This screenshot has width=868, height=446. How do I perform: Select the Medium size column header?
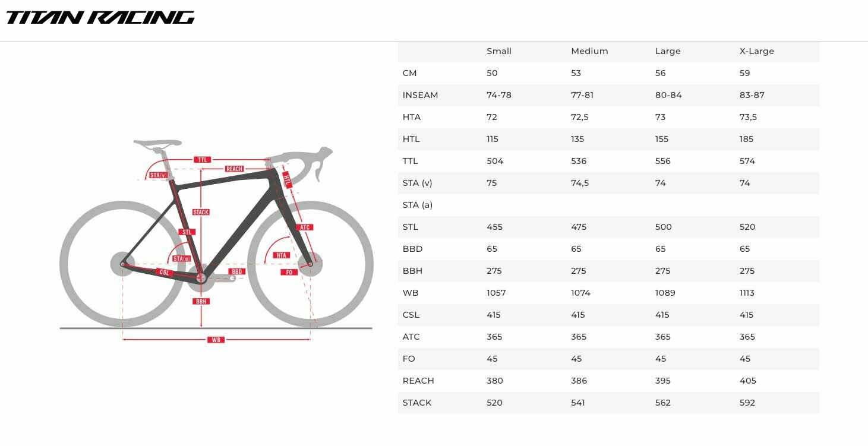(589, 51)
